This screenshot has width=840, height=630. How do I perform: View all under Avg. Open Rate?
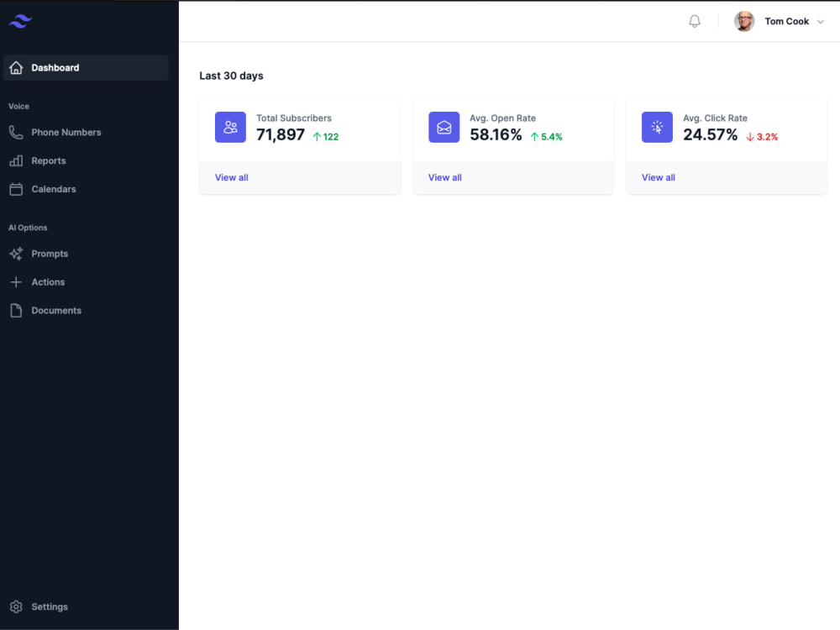(x=444, y=177)
